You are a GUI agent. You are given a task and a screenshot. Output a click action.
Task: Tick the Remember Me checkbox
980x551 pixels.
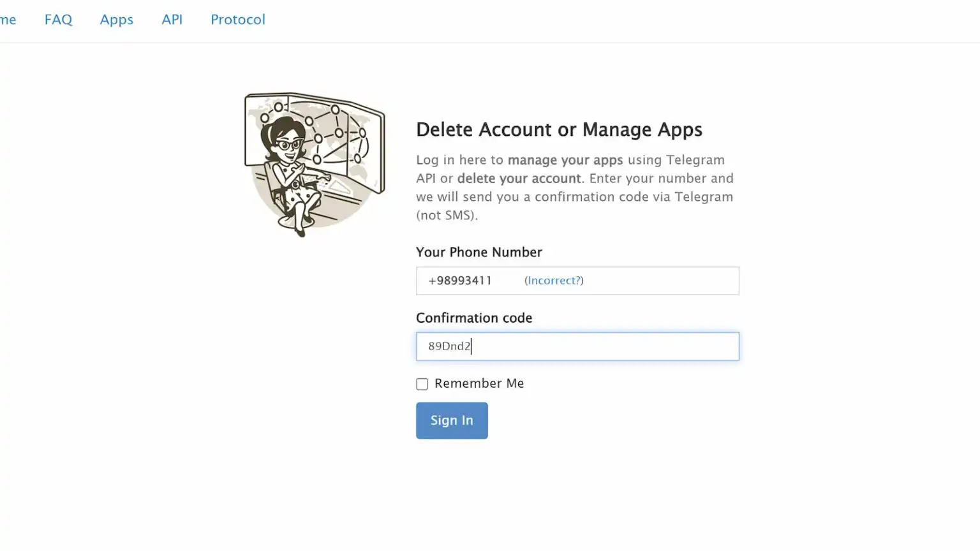[x=422, y=384]
